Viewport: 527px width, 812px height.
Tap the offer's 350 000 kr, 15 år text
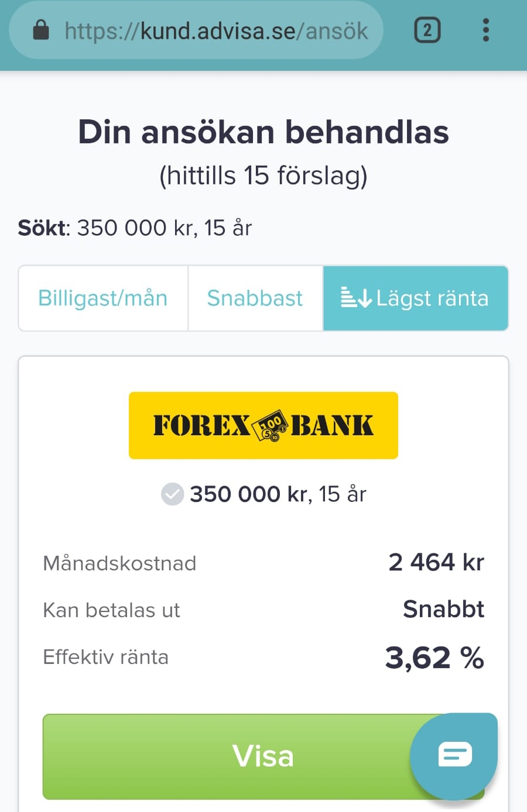[x=278, y=494]
